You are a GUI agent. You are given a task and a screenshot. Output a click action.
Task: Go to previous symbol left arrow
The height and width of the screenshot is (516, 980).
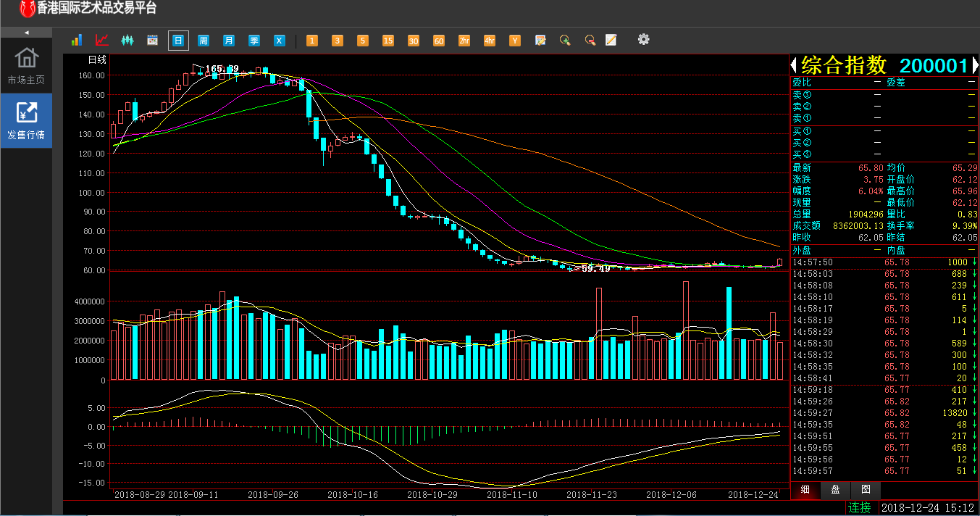[x=795, y=65]
